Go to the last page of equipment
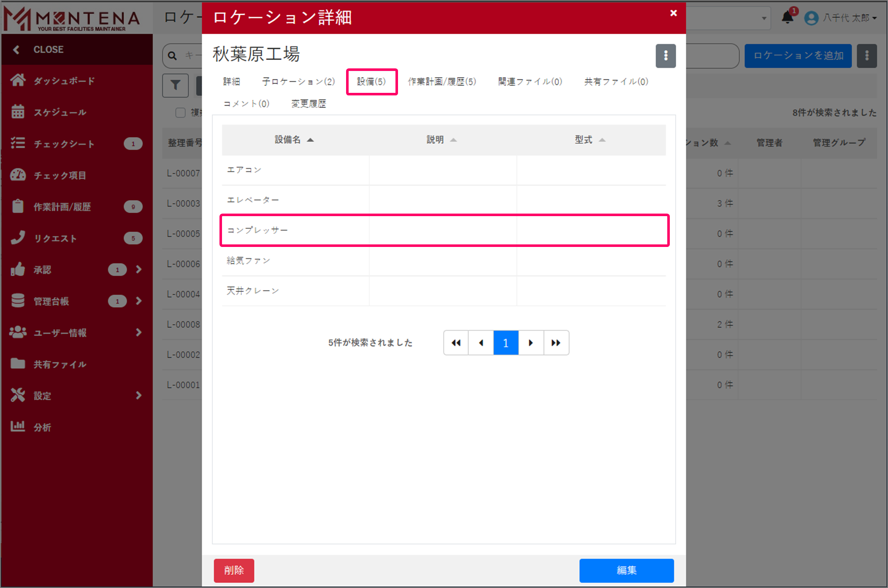This screenshot has width=888, height=588. (x=556, y=343)
